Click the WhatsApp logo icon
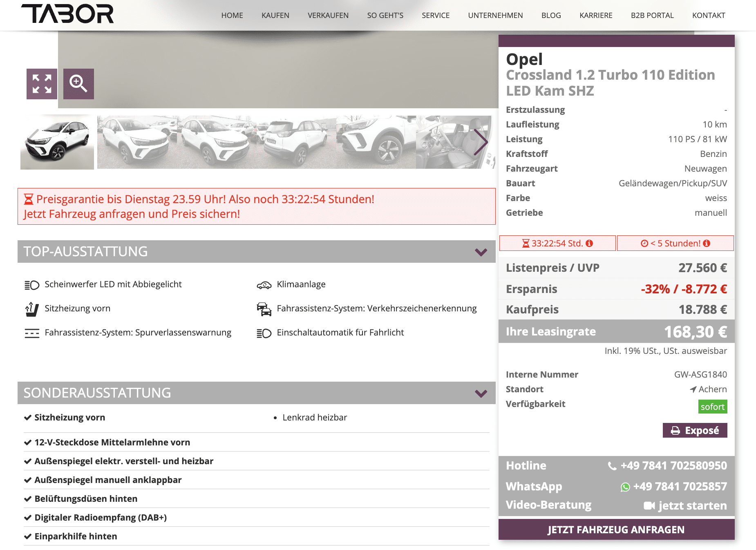Screen dimensions: 756x550 pos(625,487)
